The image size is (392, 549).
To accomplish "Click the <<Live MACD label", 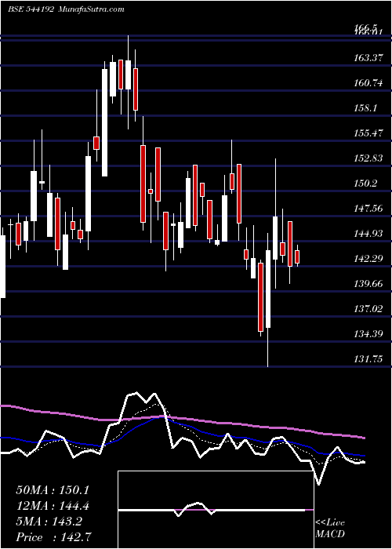I will (x=330, y=528).
